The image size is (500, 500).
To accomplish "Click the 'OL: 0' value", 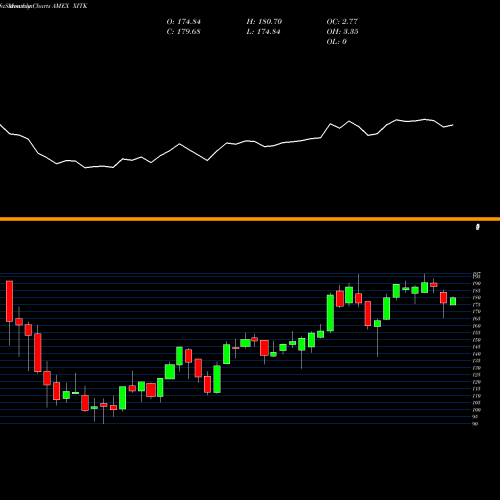I will 337,42.
